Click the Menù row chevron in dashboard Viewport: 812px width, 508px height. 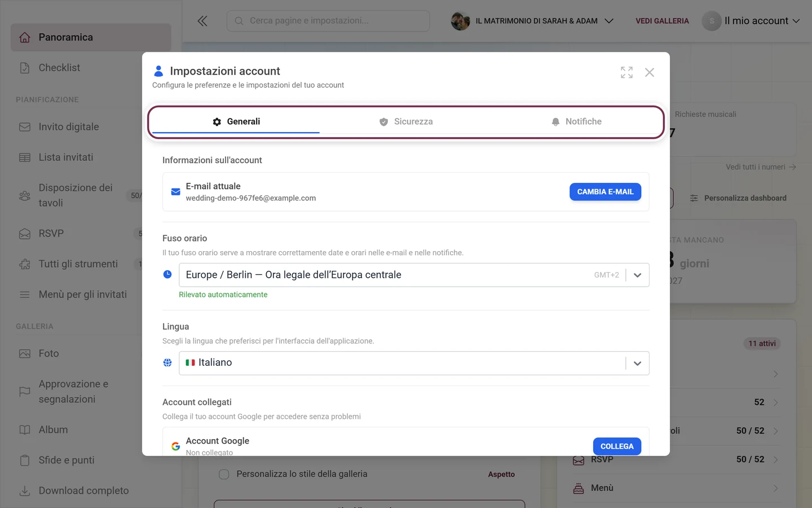(x=776, y=488)
